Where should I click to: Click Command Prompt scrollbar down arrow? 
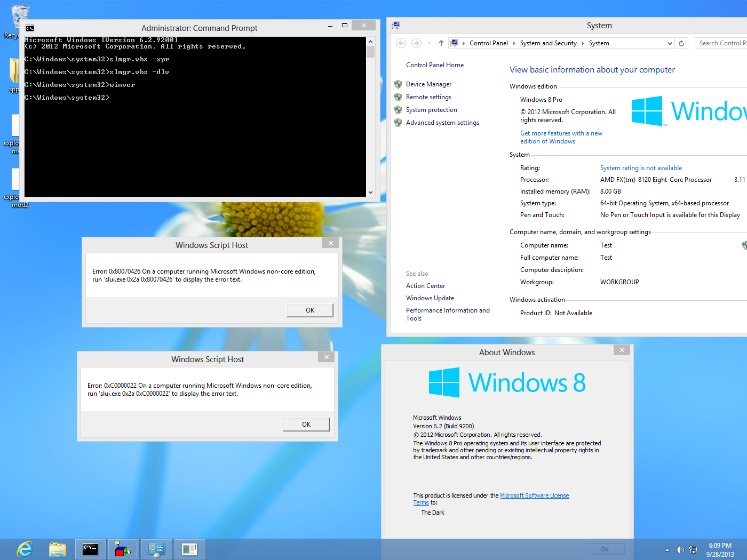pyautogui.click(x=371, y=193)
